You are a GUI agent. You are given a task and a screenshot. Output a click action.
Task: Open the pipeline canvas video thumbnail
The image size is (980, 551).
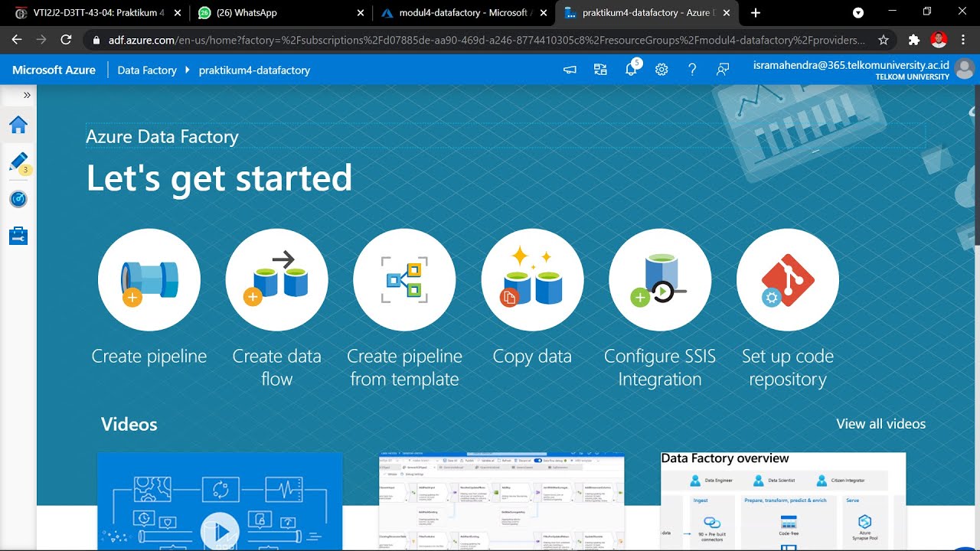501,501
